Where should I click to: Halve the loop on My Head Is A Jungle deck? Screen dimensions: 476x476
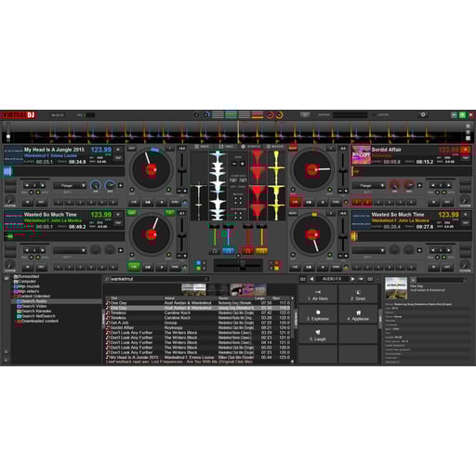coord(27,185)
